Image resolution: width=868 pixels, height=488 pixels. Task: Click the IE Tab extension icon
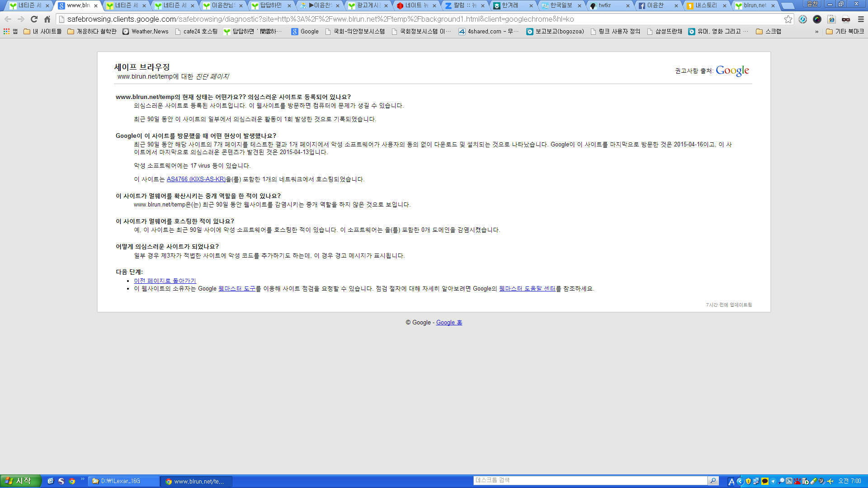[x=831, y=19]
